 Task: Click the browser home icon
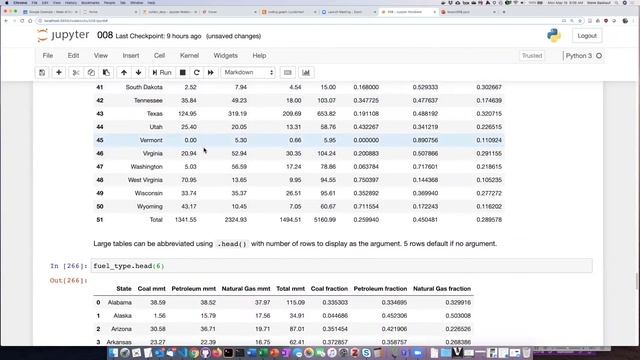(30, 20)
